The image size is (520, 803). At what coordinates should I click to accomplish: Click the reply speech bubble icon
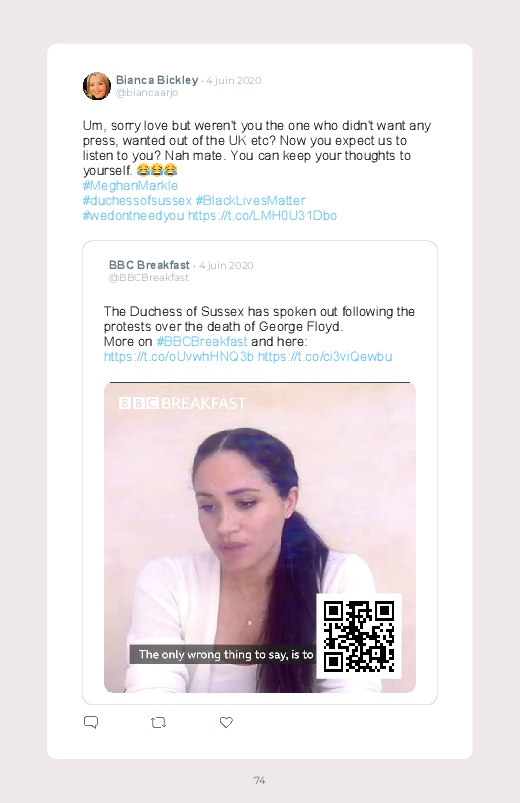click(91, 722)
